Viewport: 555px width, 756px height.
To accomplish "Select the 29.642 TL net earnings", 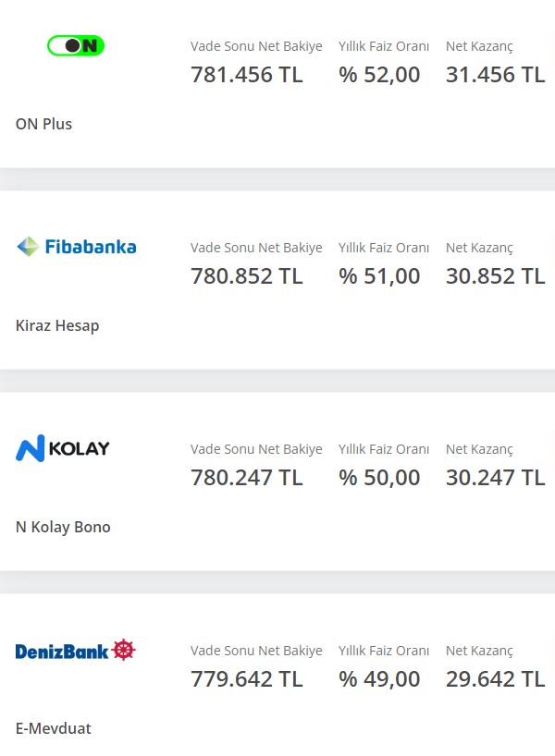I will tap(495, 679).
